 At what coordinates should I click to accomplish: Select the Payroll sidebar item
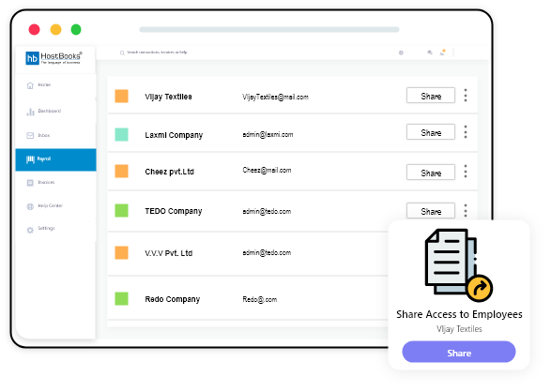(55, 159)
